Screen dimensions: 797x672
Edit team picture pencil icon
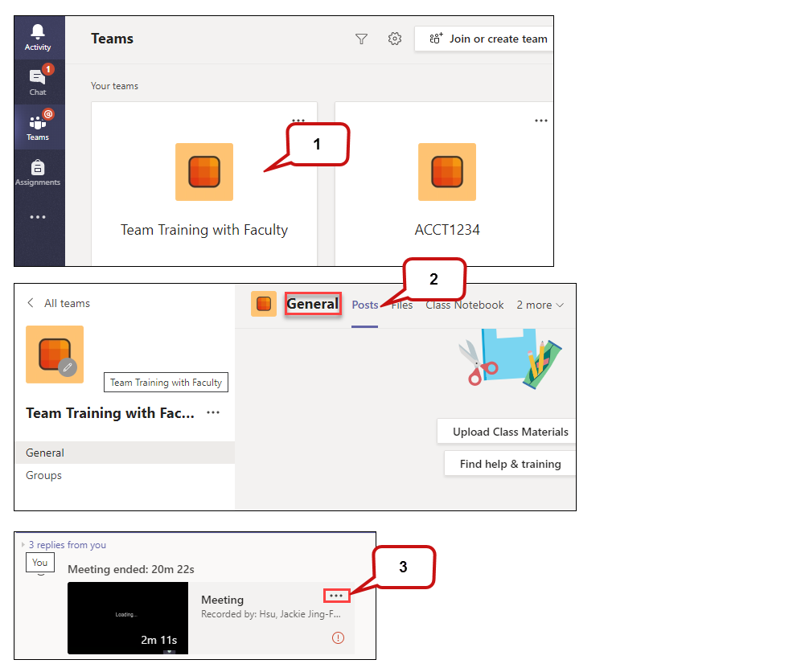68,367
